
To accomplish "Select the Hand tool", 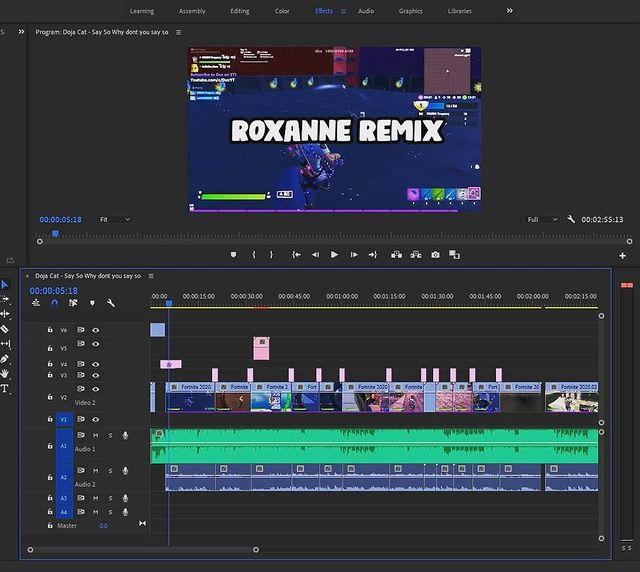I will pos(4,374).
